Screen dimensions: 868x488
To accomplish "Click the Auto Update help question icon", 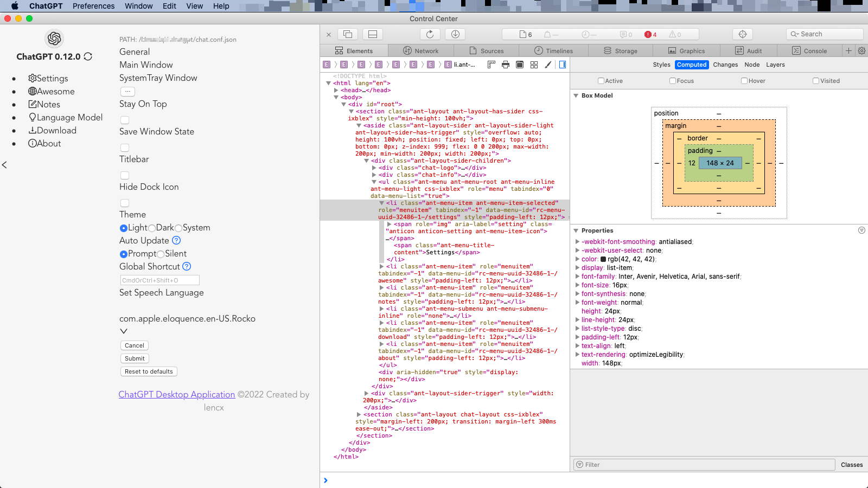I will [x=176, y=240].
